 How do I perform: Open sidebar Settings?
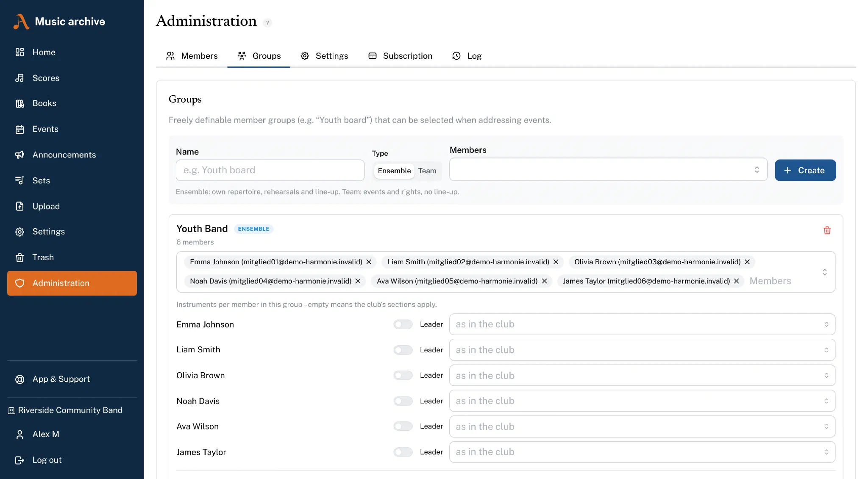coord(72,232)
